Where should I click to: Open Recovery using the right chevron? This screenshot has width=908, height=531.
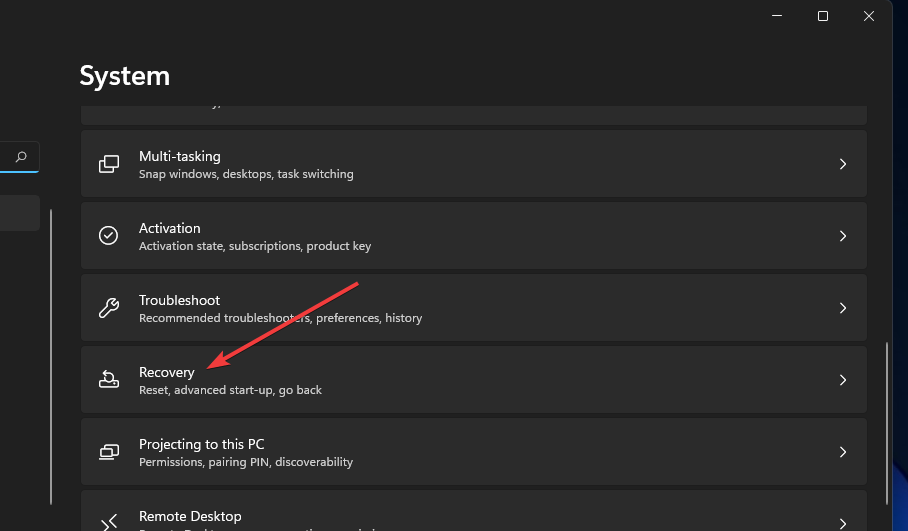click(843, 380)
